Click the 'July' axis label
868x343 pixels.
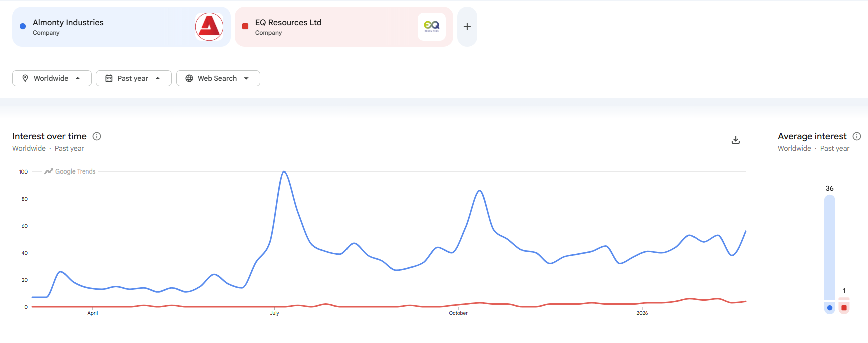coord(274,313)
